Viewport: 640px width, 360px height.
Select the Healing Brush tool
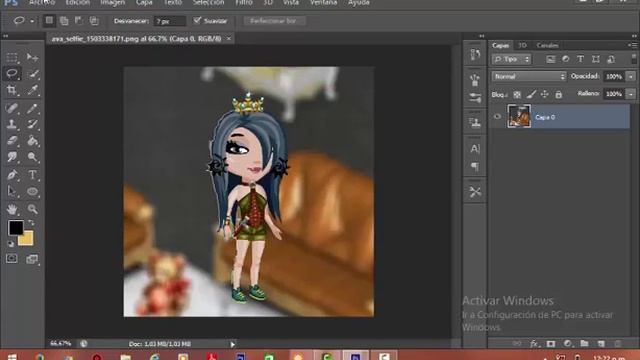[12, 108]
